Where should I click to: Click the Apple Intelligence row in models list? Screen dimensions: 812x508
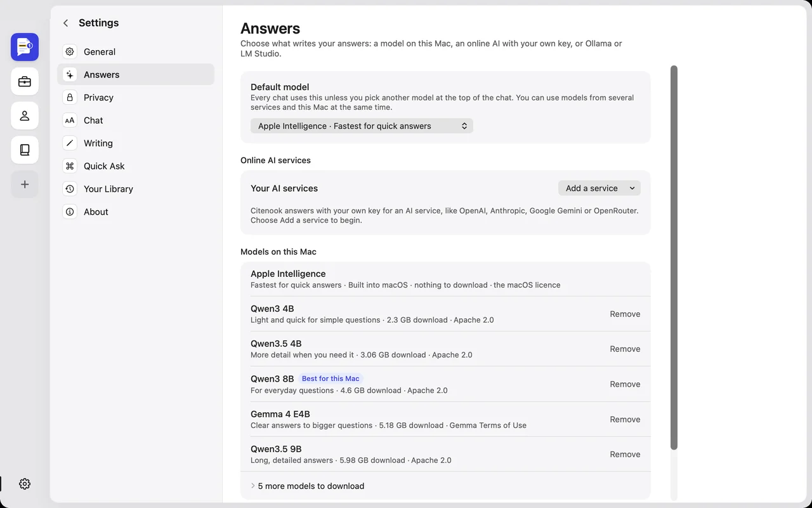(445, 279)
